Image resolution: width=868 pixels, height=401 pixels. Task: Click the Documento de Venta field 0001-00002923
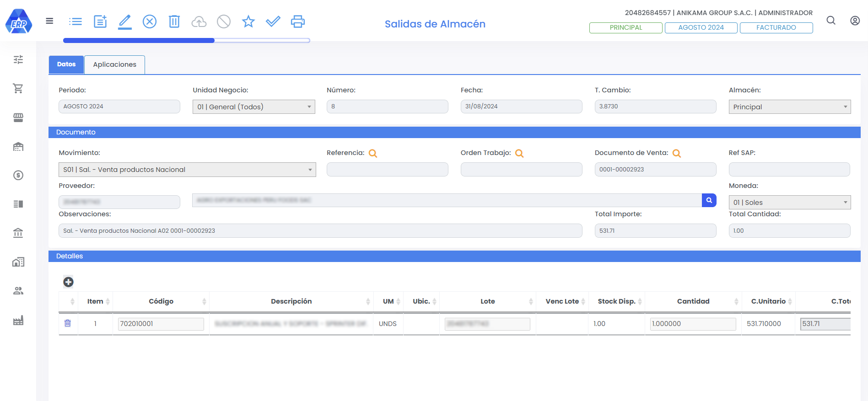656,169
